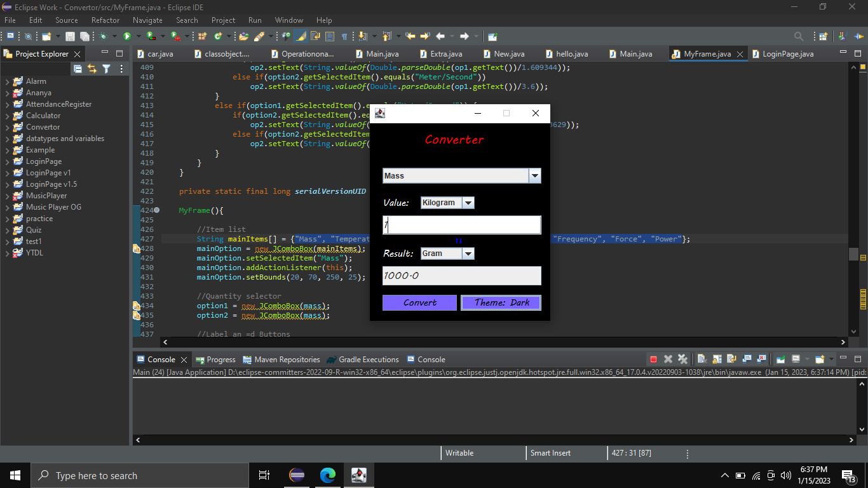Viewport: 868px width, 488px height.
Task: Click the Save All toolbar icon
Action: click(85, 36)
